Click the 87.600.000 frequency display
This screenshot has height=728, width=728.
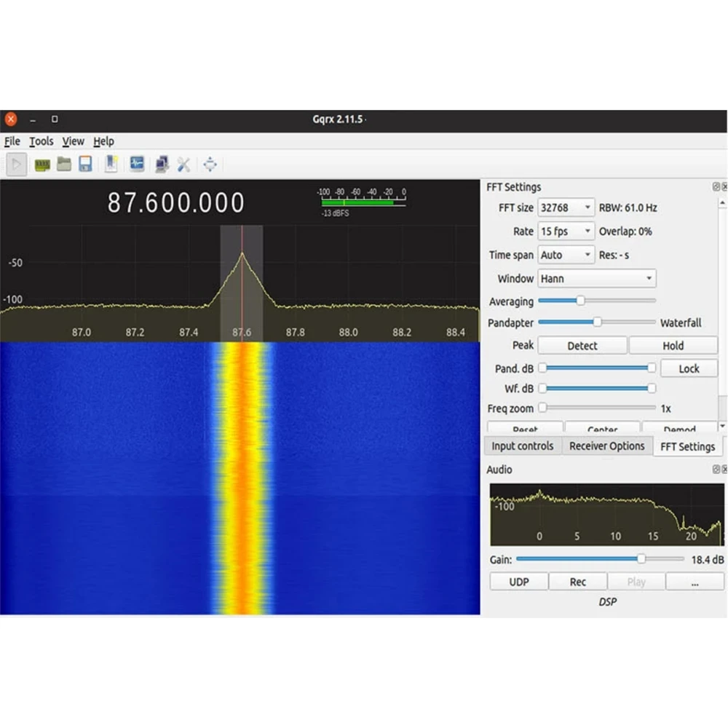pos(176,203)
